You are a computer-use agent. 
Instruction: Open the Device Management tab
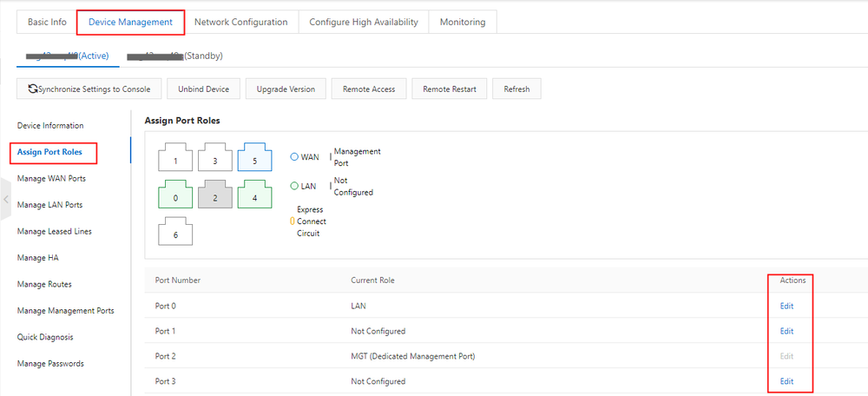point(130,22)
